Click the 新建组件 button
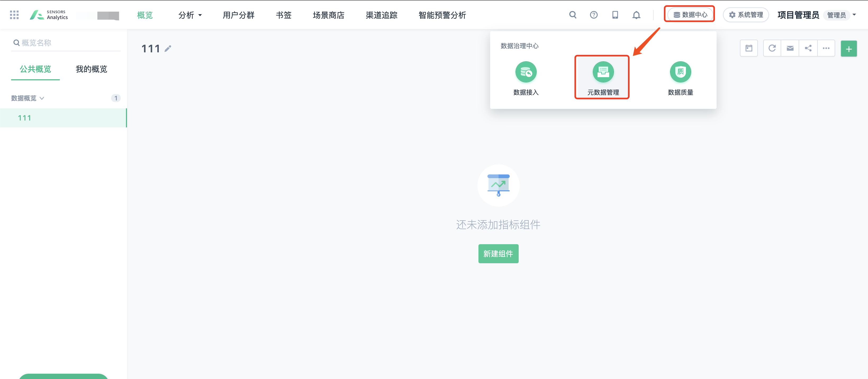This screenshot has width=868, height=379. coord(498,253)
